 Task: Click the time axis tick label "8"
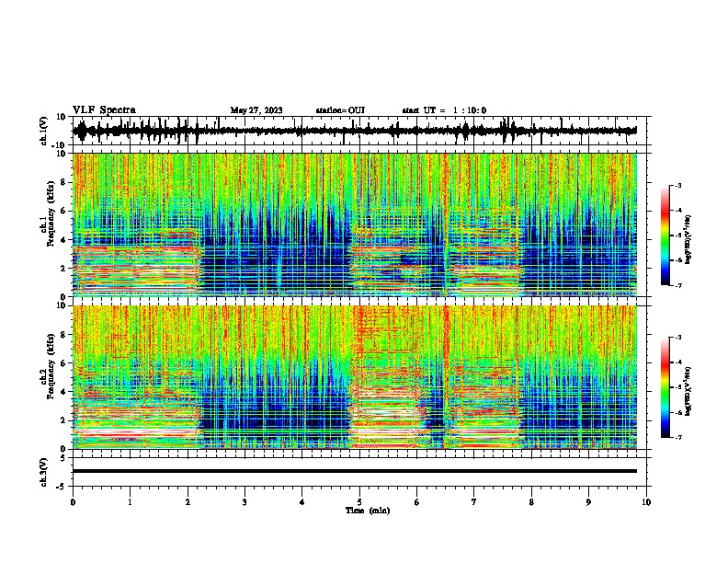coord(531,502)
